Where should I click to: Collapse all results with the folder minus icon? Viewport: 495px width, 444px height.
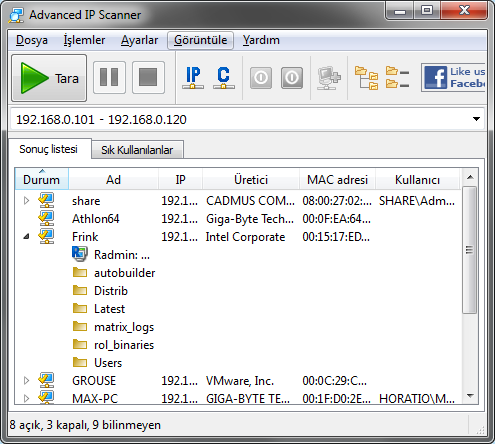coord(397,77)
